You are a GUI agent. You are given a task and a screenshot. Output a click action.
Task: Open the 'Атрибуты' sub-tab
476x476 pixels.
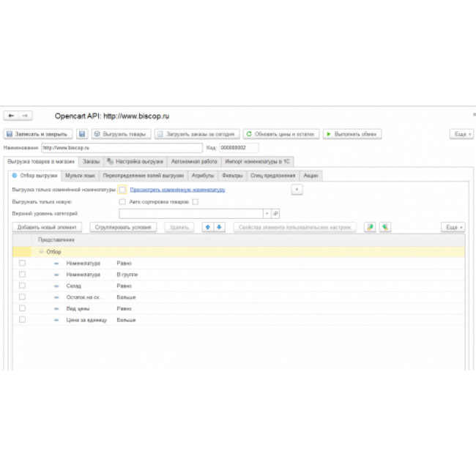tap(202, 176)
